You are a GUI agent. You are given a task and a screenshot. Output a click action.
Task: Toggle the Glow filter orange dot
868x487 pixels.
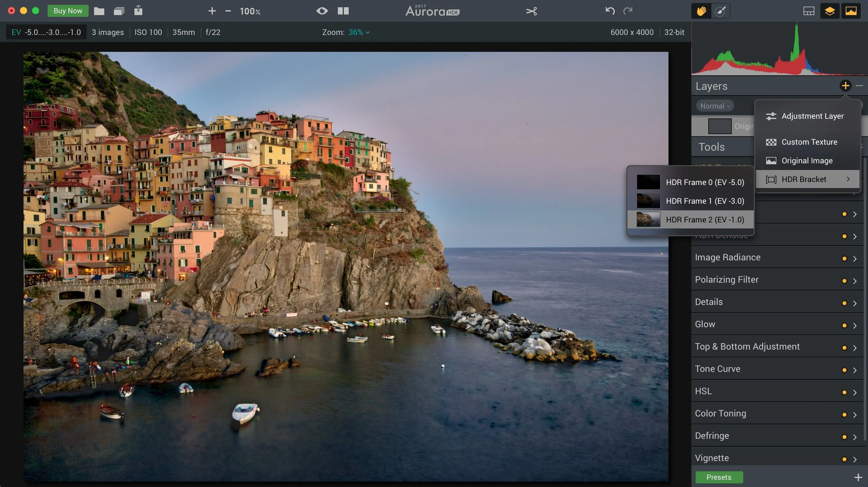(x=844, y=326)
